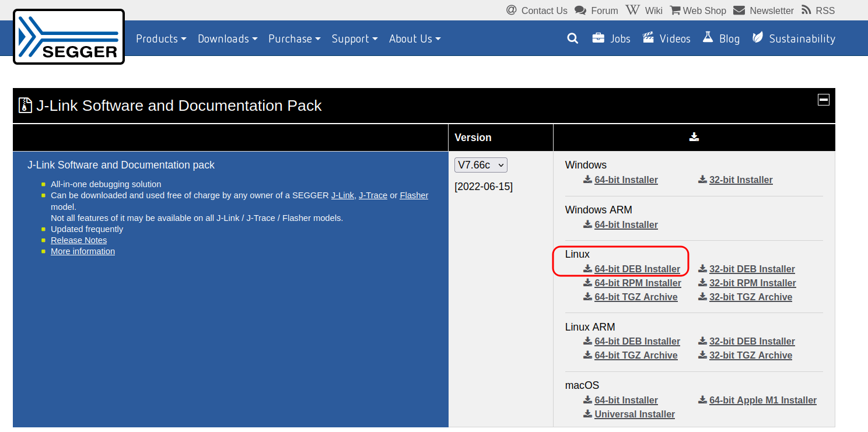Download Linux ARM 32-bit TGZ Archive link
The image size is (868, 432).
[x=751, y=356]
